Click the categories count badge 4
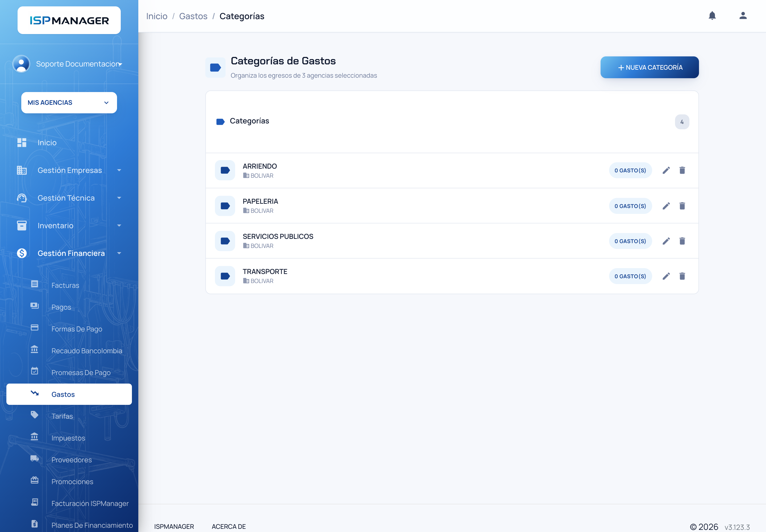 pyautogui.click(x=682, y=122)
